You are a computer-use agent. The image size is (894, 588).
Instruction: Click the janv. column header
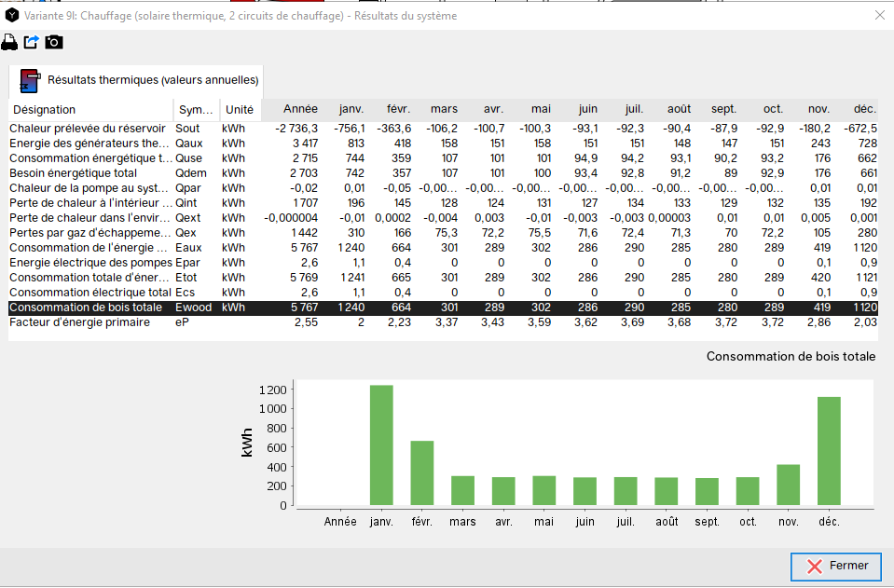click(343, 109)
